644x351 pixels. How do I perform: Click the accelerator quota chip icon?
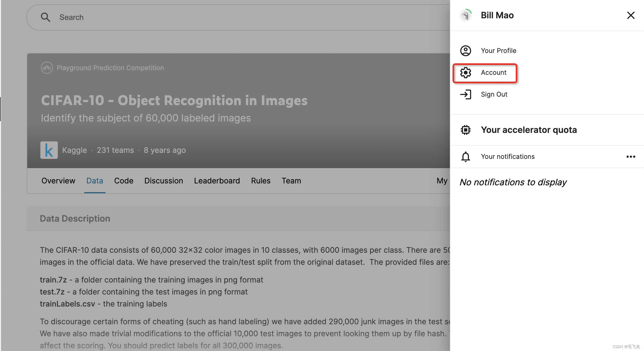(x=466, y=130)
